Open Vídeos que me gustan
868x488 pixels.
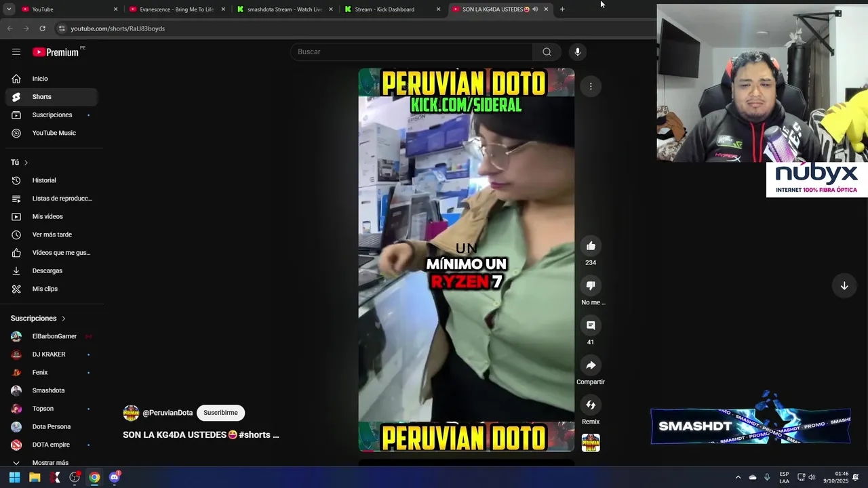point(52,253)
